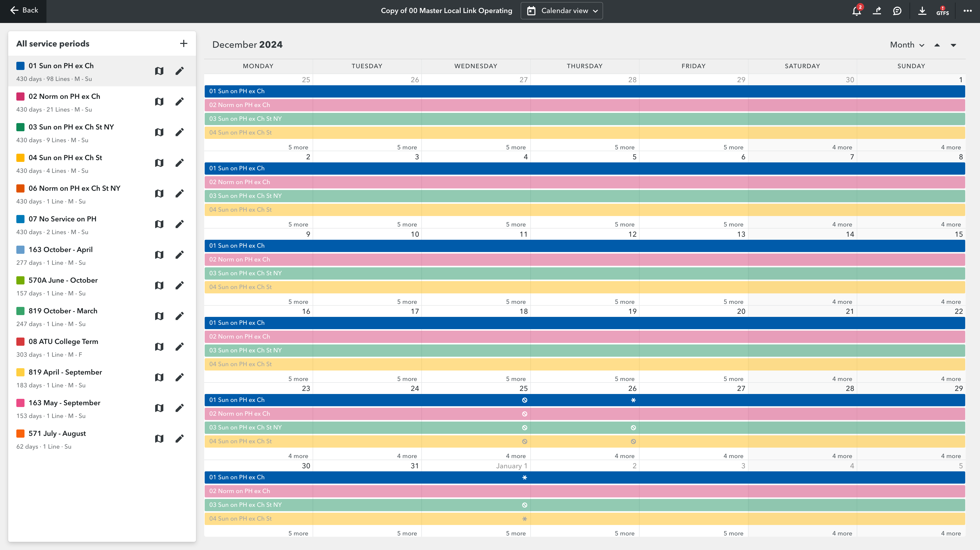Click the copy/duplicate service period icon for '01 Sun on PH ex Ch'
980x550 pixels.
(x=159, y=71)
